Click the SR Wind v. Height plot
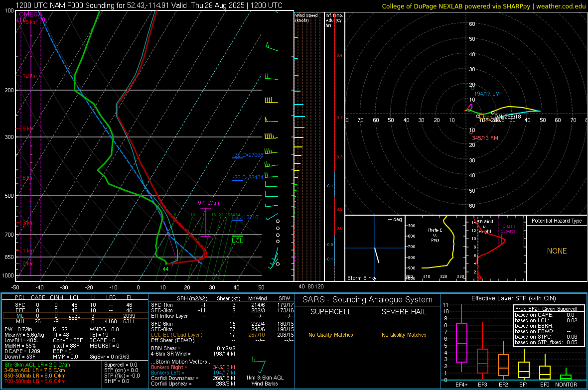 (496, 248)
